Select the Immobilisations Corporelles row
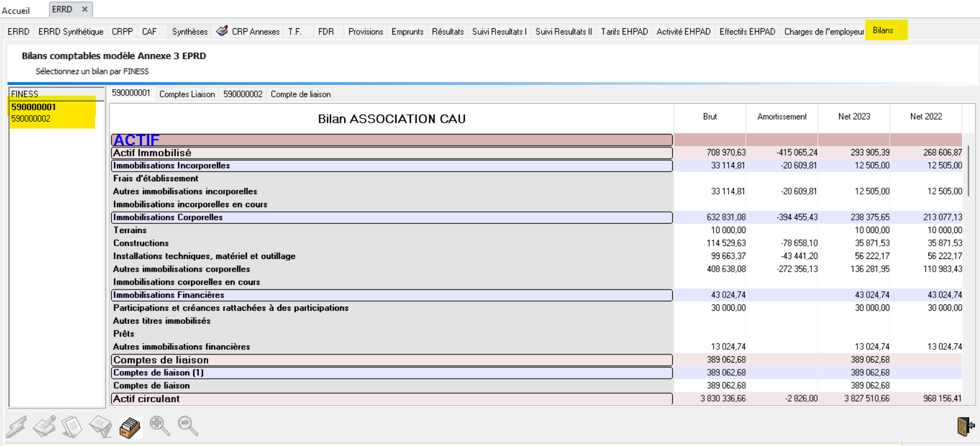Viewport: 980px width, 446px height. coord(392,218)
